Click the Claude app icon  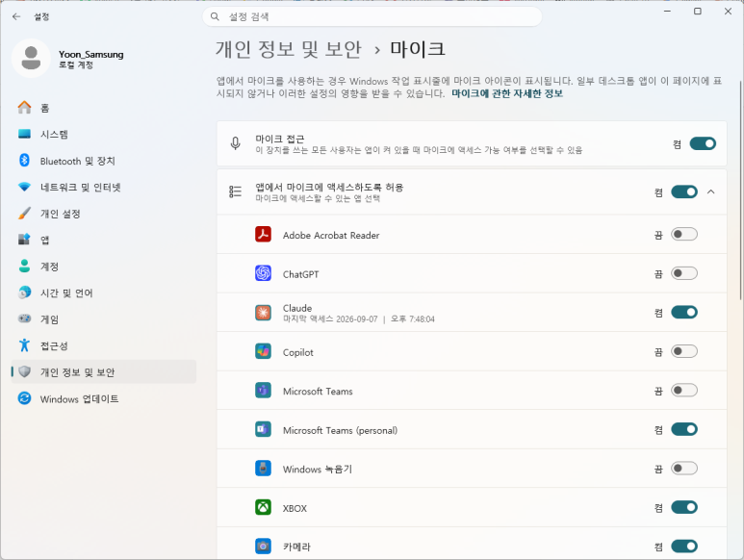tap(264, 313)
